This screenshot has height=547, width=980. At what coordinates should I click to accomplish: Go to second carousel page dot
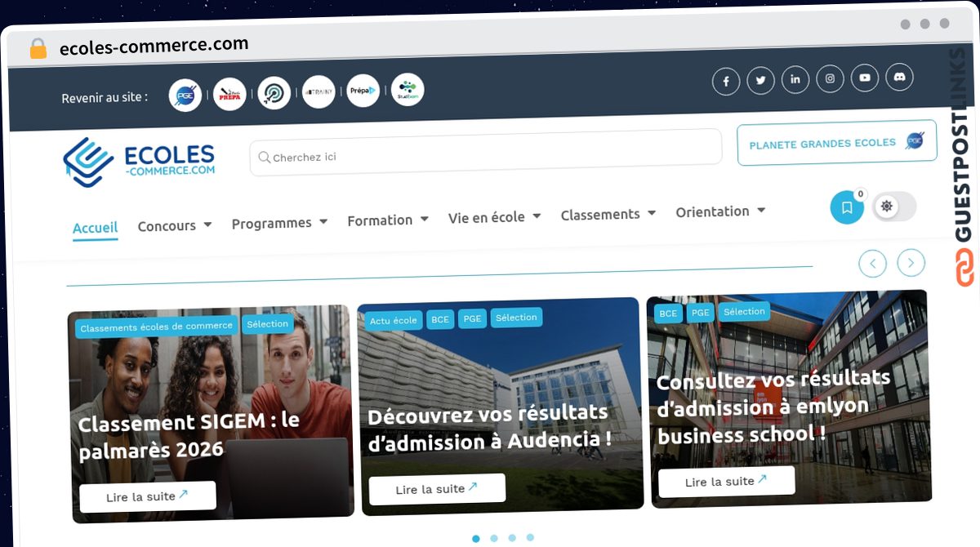coord(494,538)
